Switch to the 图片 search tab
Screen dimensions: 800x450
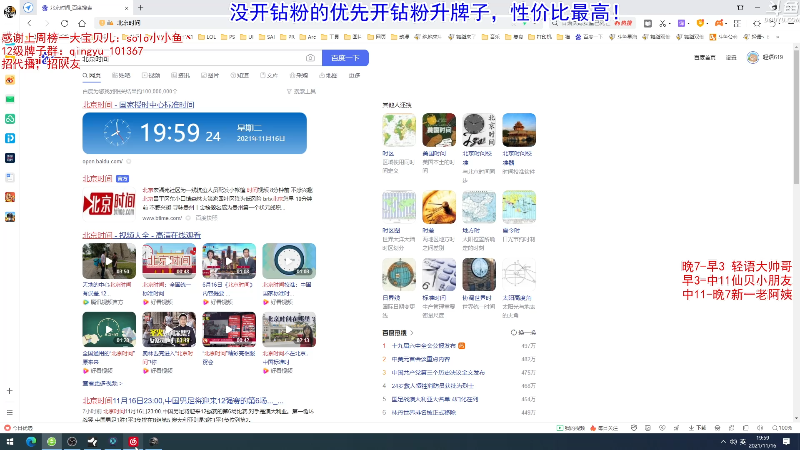point(210,76)
